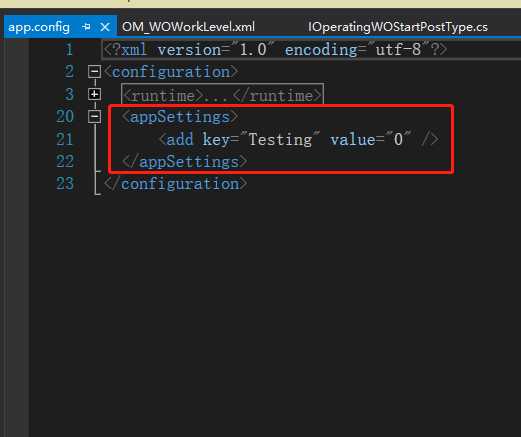Screen dimensions: 521x437
Task: Switch to the OM_WOWorkLevel.xml tab
Action: 188,27
